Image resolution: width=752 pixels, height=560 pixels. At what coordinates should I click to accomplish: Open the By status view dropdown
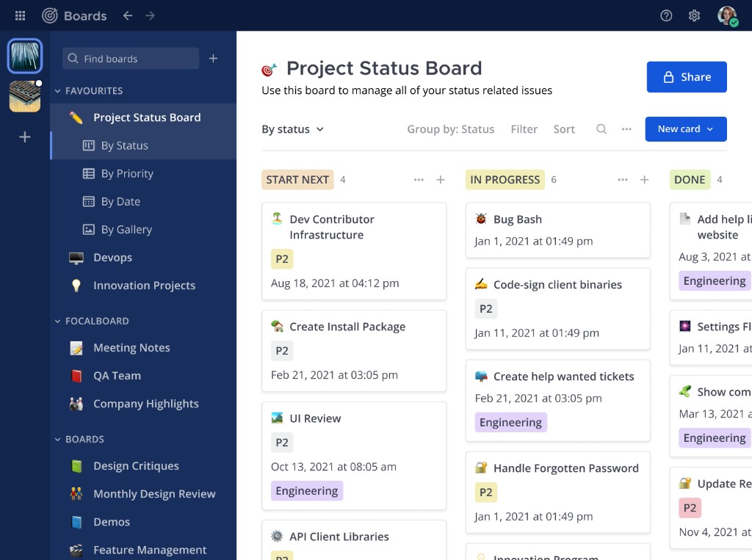pyautogui.click(x=292, y=129)
